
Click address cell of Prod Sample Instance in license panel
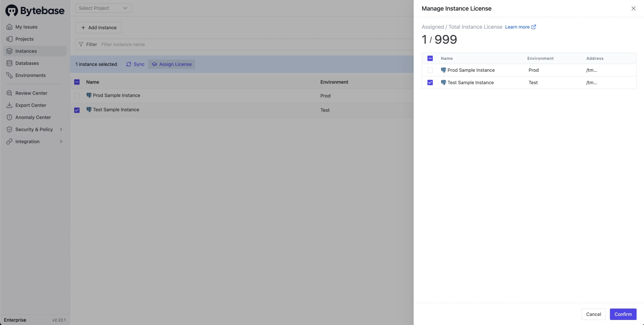(x=592, y=70)
